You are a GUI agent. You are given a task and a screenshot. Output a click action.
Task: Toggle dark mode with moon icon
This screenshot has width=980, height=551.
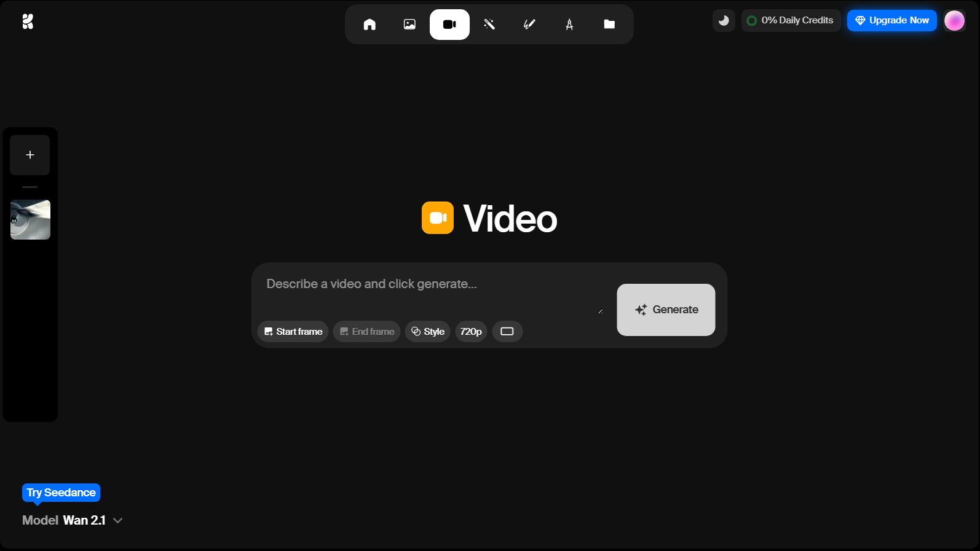tap(724, 20)
